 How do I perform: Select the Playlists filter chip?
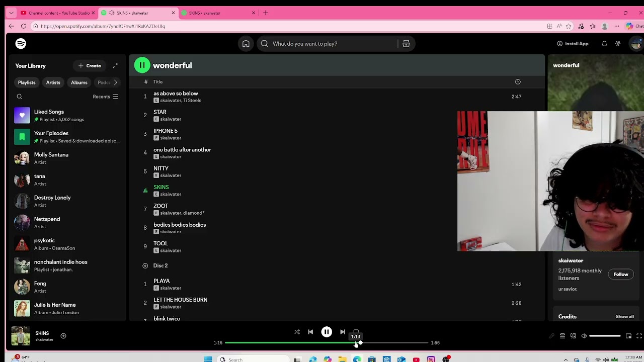coord(27,82)
